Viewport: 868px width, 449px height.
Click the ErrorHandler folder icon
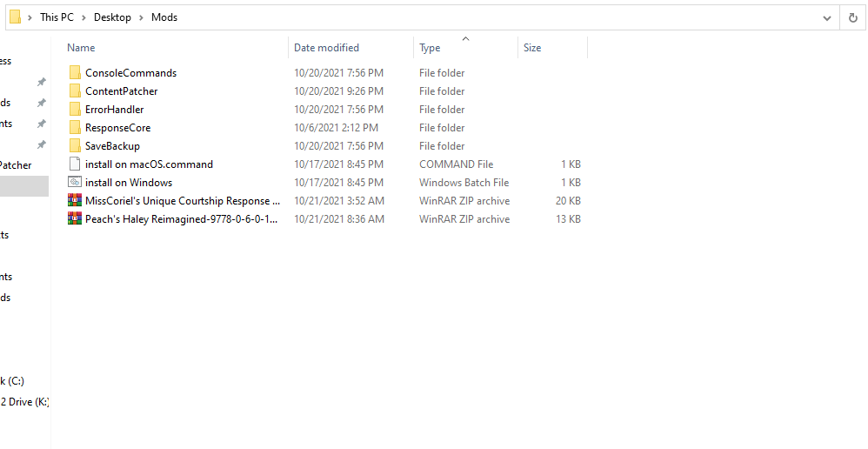(75, 110)
